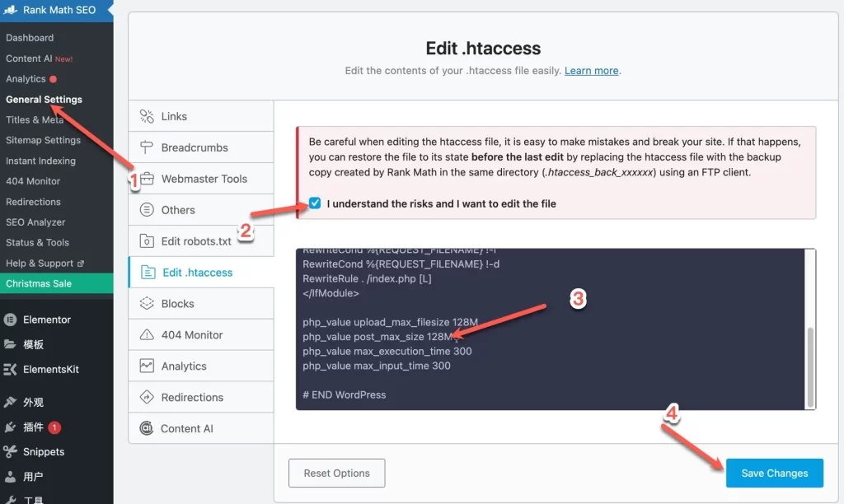The image size is (844, 504).
Task: Open Content AI in sidebar menu
Action: tap(29, 58)
